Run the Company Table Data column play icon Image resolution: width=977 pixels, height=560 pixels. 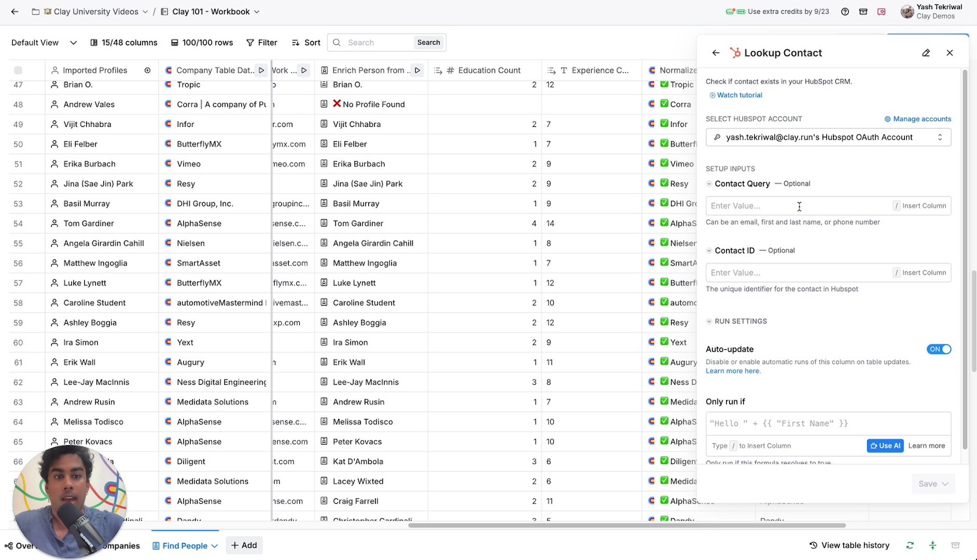click(x=261, y=70)
